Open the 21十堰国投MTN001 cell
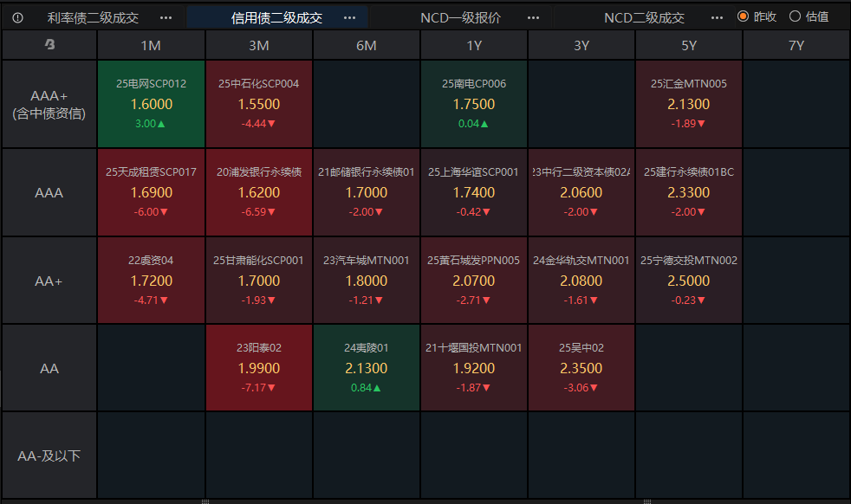 (474, 368)
